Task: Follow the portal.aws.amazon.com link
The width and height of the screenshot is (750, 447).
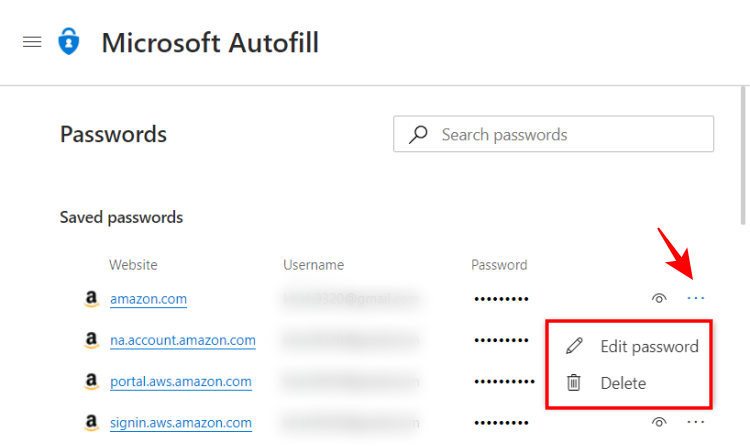Action: point(180,381)
